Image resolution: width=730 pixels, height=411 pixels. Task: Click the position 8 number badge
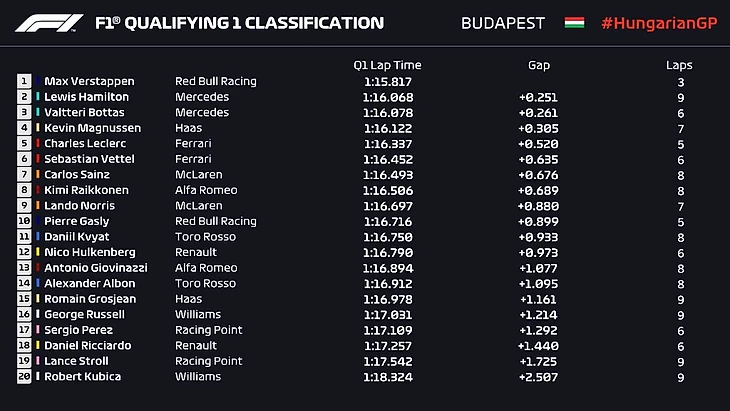(x=24, y=190)
